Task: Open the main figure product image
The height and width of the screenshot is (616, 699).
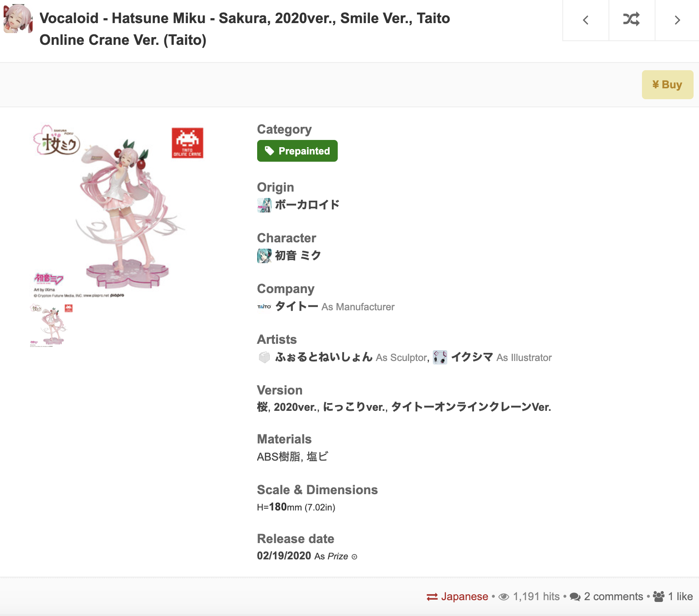Action: 119,211
